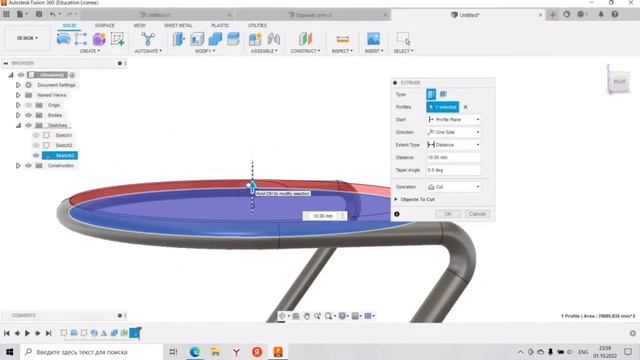Image resolution: width=640 pixels, height=360 pixels.
Task: Toggle visibility of Construction folder
Action: (29, 166)
